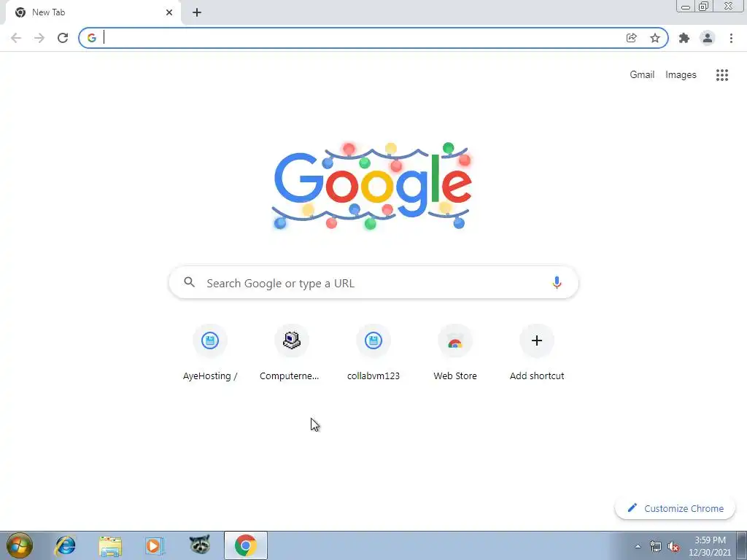The image size is (747, 560).
Task: Click the Google holiday doodle logo
Action: (x=373, y=186)
